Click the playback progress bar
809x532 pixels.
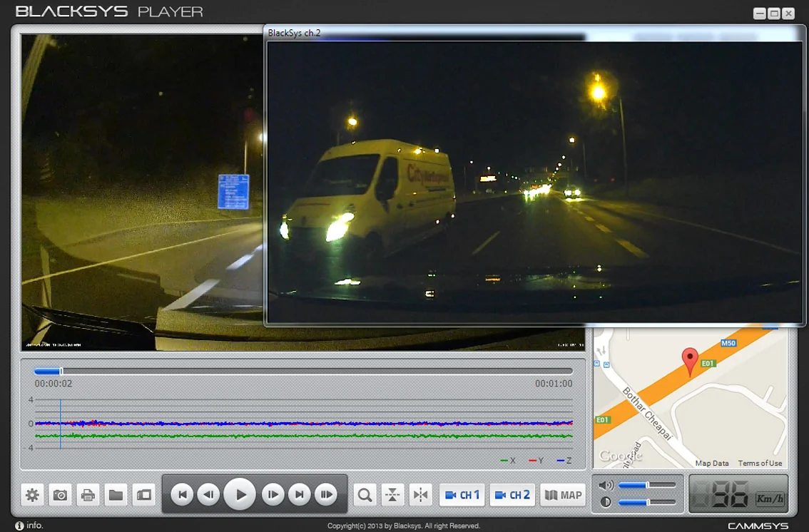tap(303, 371)
